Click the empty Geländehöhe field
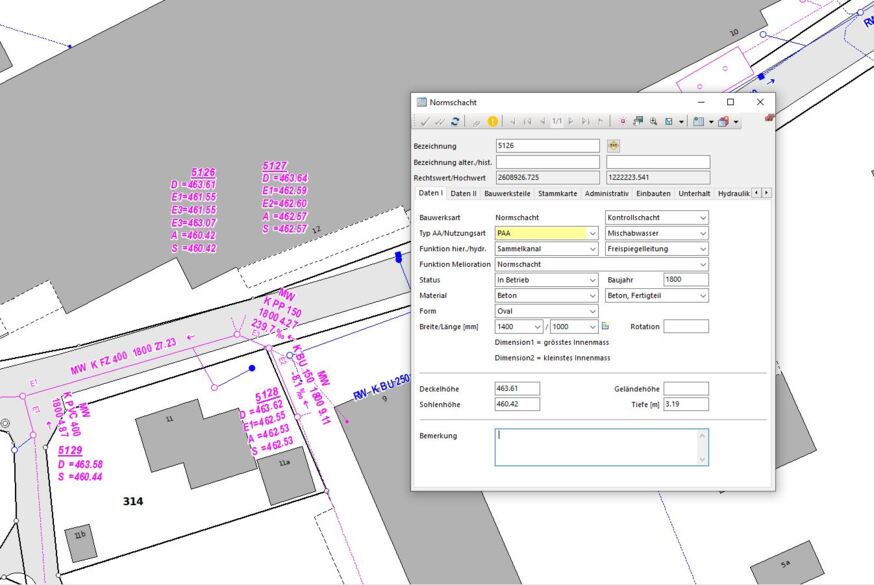Image resolution: width=874 pixels, height=585 pixels. pyautogui.click(x=686, y=389)
